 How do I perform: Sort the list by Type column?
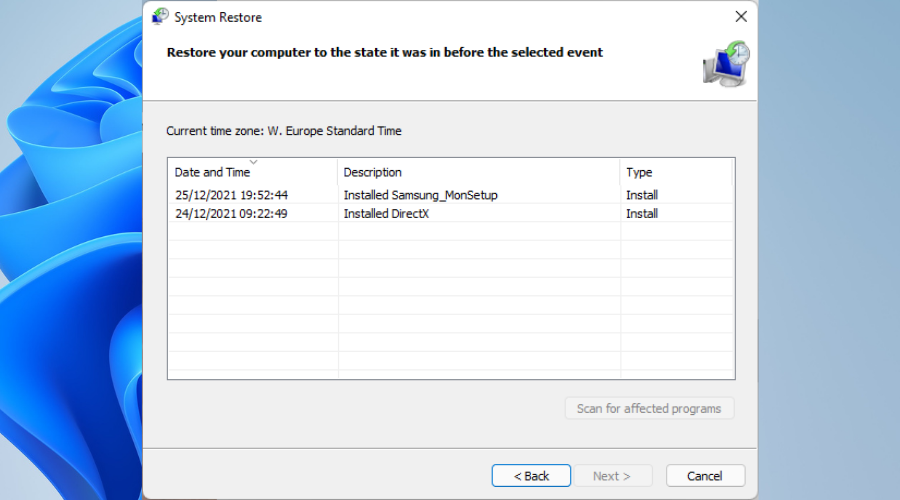pyautogui.click(x=639, y=172)
